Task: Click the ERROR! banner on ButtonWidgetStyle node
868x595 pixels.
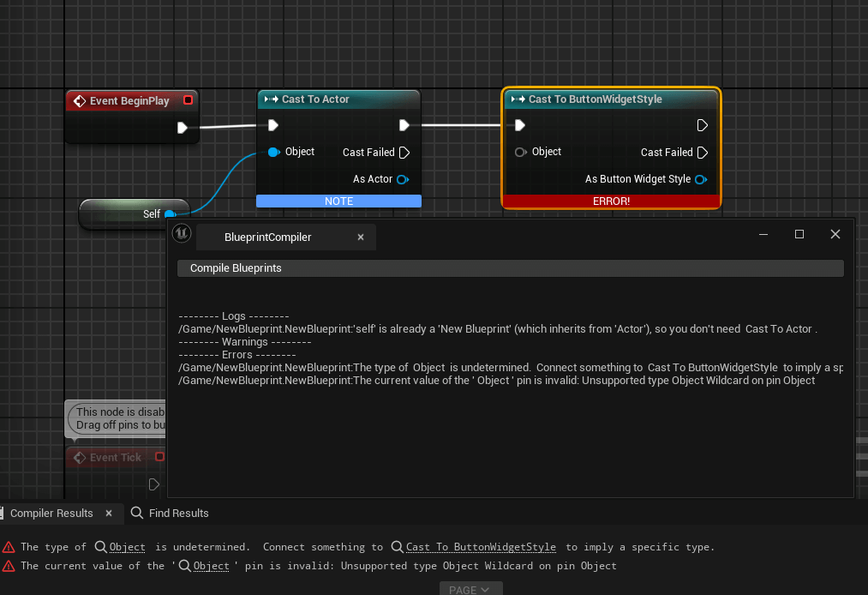Action: [x=611, y=201]
